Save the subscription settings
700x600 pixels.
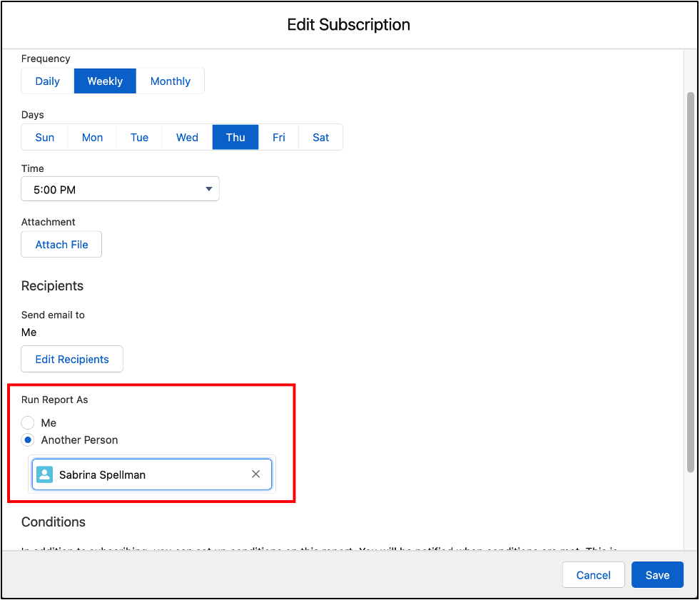pyautogui.click(x=657, y=575)
